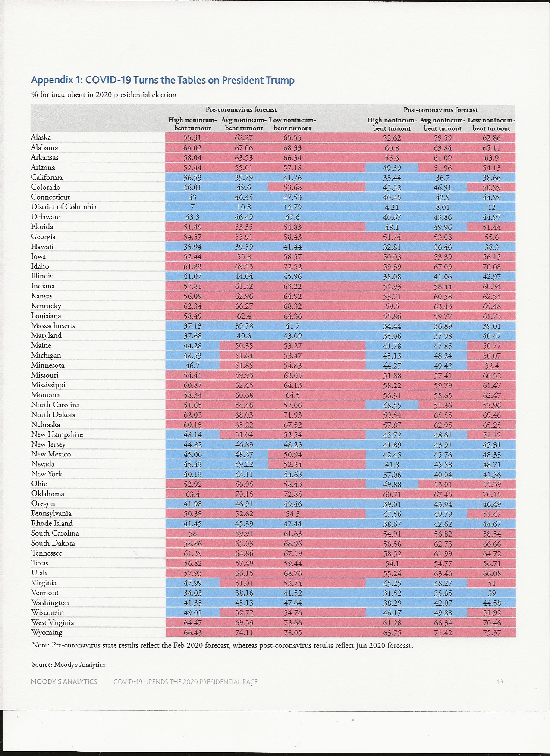Select Arizona's blue 49.39 cell
The width and height of the screenshot is (550, 756).
coord(392,168)
